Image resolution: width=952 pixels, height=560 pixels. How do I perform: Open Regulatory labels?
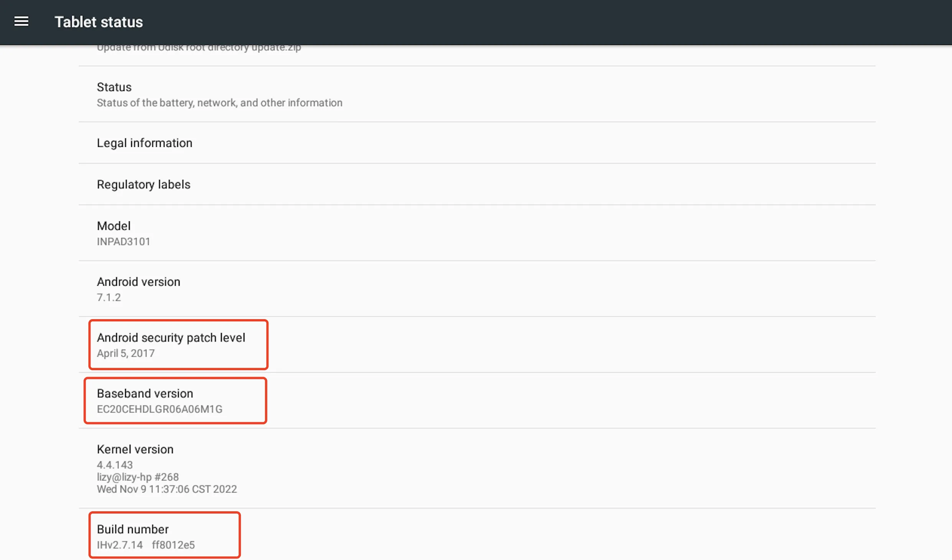[477, 184]
